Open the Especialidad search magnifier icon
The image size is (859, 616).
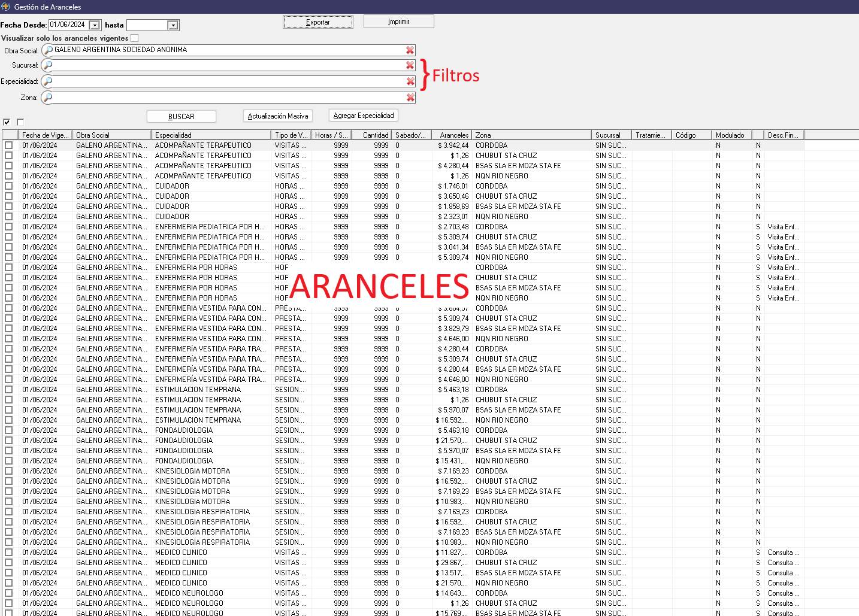coord(48,81)
